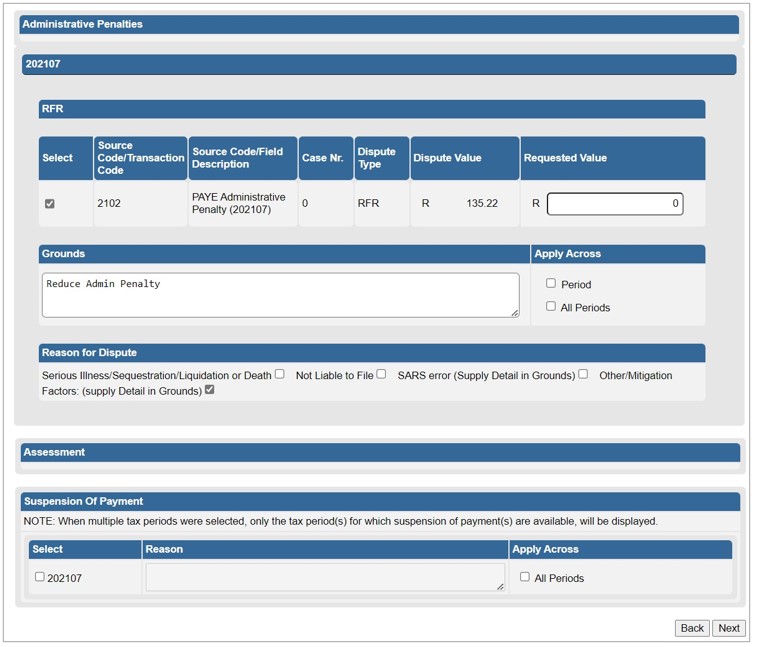762x647 pixels.
Task: Click the Dispute Type column header
Action: pos(382,158)
